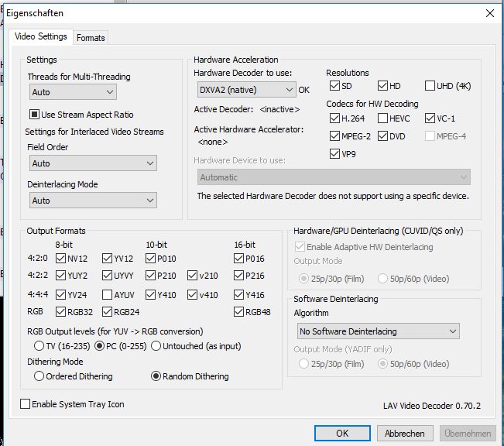
Task: Uncheck the VP9 codec checkbox
Action: [x=335, y=153]
